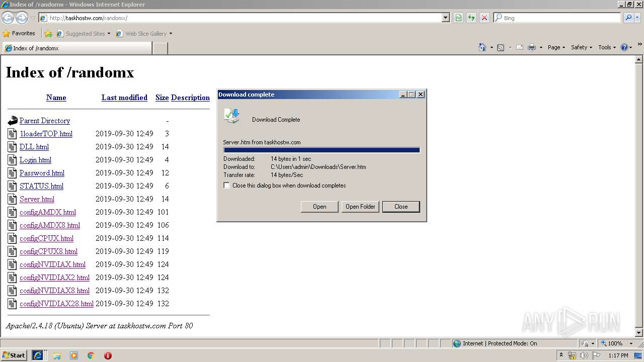Viewport: 644px width, 362px height.
Task: Show hidden tray icons arrow
Action: point(561,355)
